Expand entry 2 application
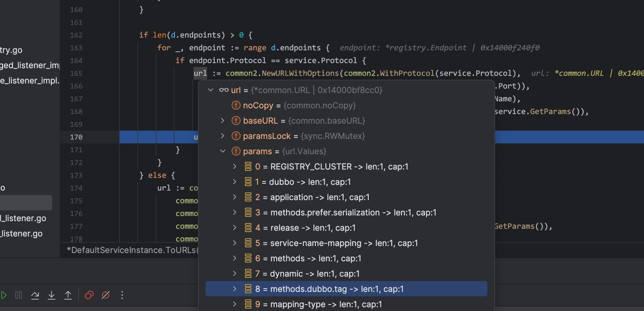Image resolution: width=644 pixels, height=311 pixels. pos(234,197)
